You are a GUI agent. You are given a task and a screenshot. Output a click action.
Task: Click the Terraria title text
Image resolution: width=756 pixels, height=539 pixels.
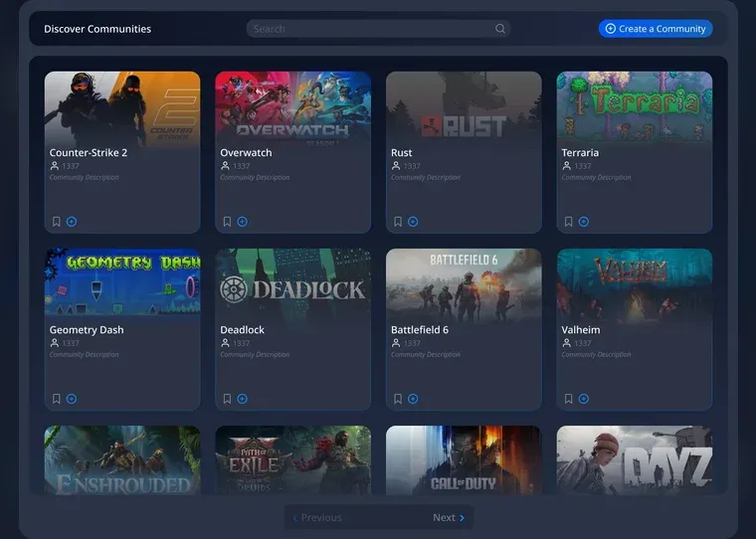(580, 153)
